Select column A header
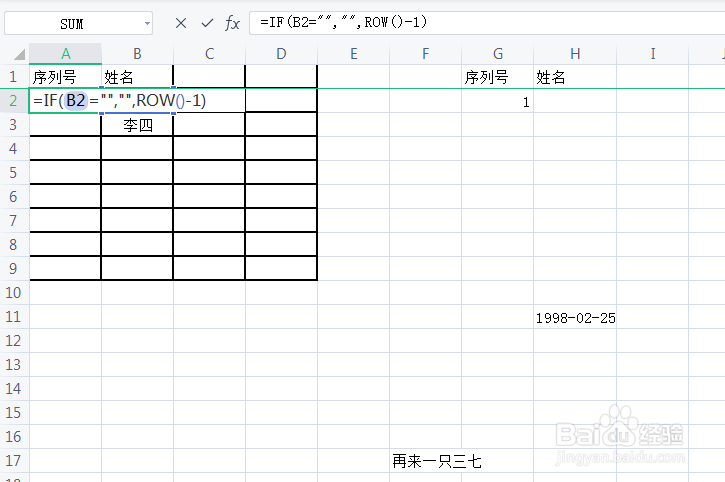Image resolution: width=725 pixels, height=482 pixels. (x=66, y=54)
